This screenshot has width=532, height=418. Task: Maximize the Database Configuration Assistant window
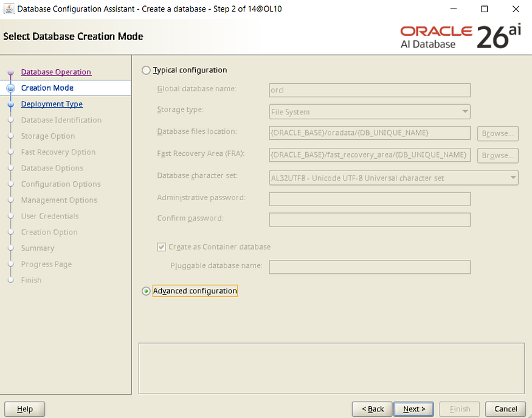(485, 9)
